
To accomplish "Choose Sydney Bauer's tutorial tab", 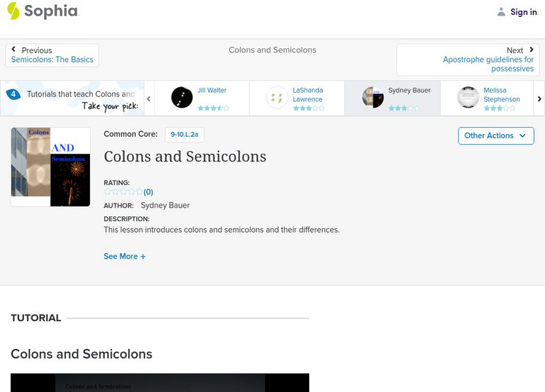I will (x=392, y=98).
